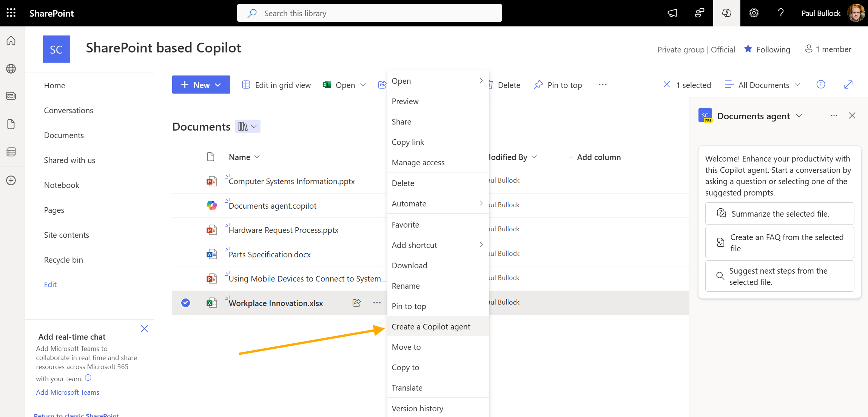Type in the Search this library field
868x417 pixels.
[369, 13]
